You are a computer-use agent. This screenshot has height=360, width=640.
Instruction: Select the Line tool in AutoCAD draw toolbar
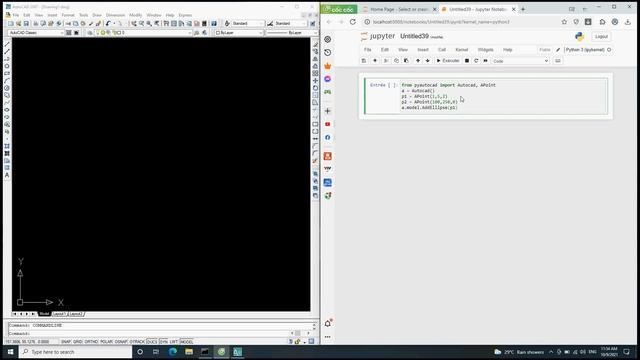click(7, 44)
